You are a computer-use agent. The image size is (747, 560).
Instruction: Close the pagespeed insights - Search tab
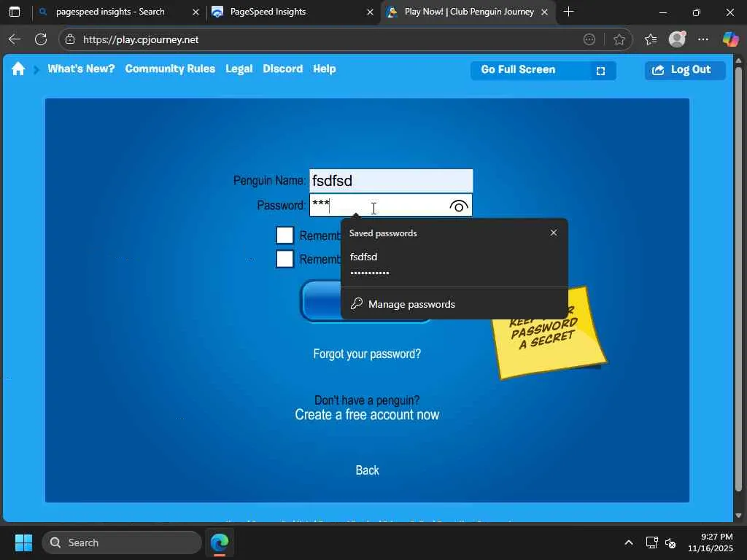(x=196, y=12)
